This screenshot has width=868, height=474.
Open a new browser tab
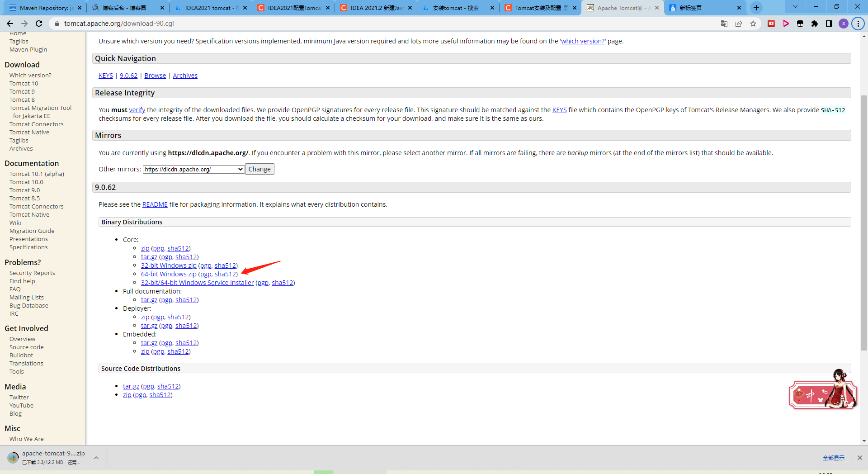point(756,8)
